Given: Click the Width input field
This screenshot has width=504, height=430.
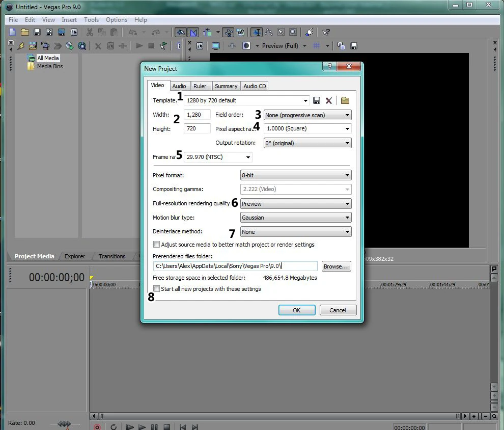Looking at the screenshot, I should pos(198,115).
